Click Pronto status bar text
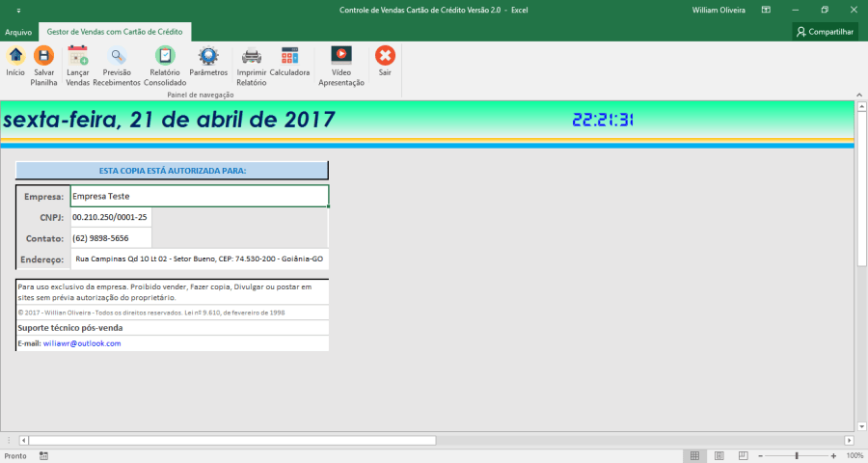The image size is (868, 463). 15,456
